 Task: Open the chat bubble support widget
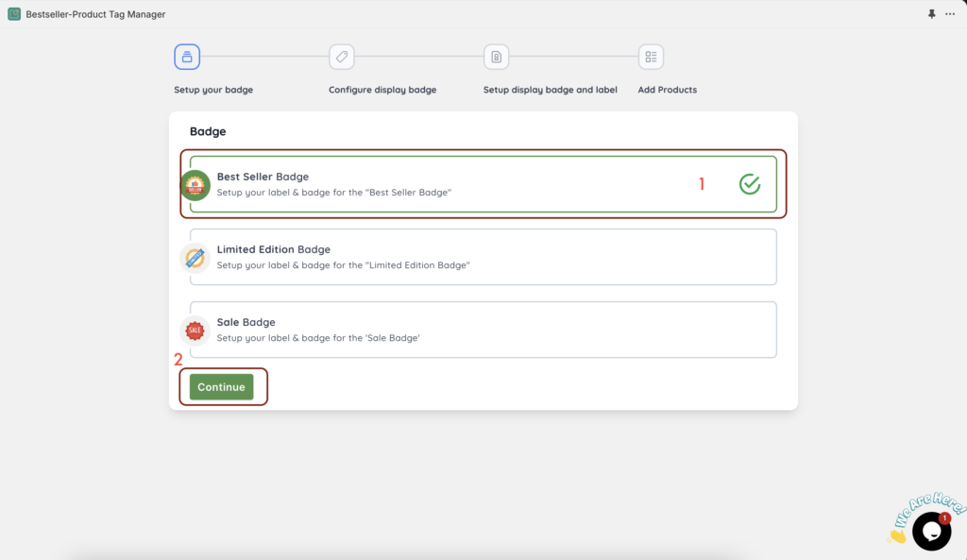pyautogui.click(x=931, y=531)
